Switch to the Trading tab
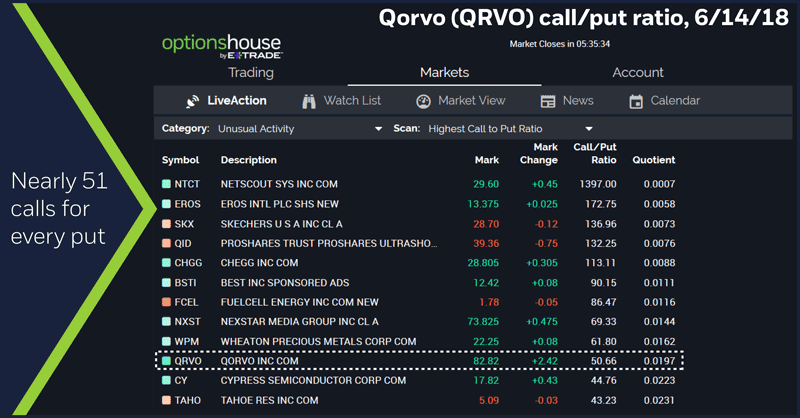The width and height of the screenshot is (800, 418). [251, 73]
